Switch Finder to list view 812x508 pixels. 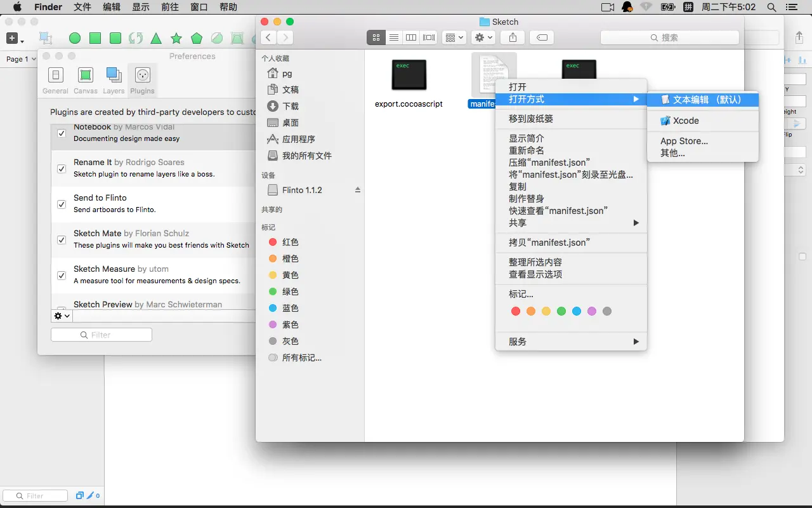[x=394, y=37]
